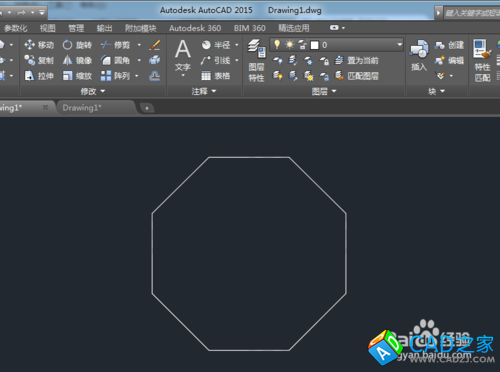
Task: Click the attribute definition icon under Edit
Action: [441, 76]
